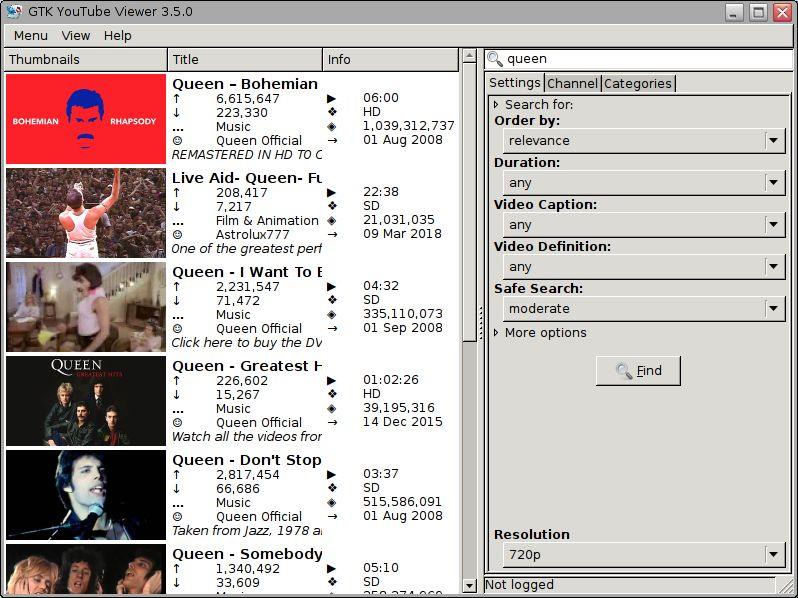This screenshot has width=798, height=598.
Task: Click the play-duration icon next to 06:00
Action: coord(331,98)
